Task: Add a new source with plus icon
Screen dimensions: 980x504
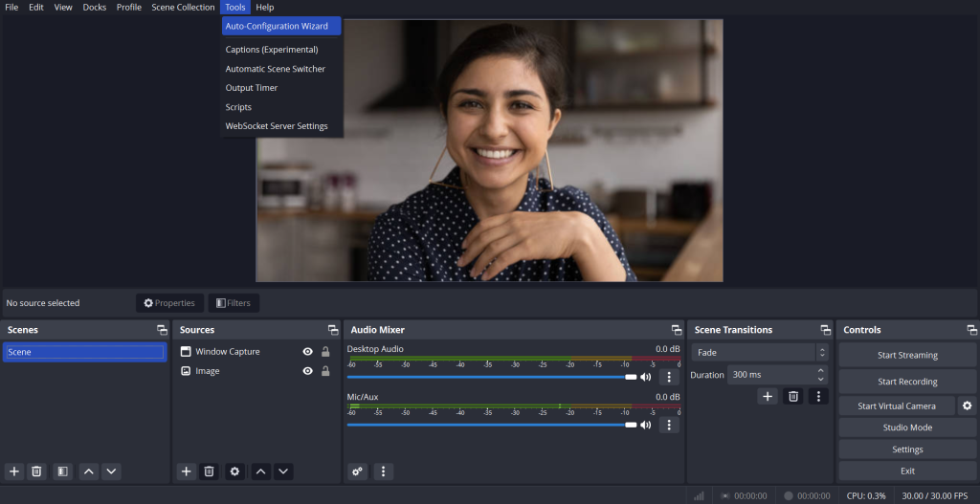Action: point(187,471)
